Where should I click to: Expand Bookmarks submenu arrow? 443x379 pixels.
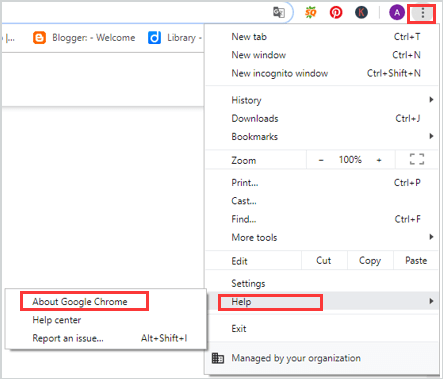coord(431,136)
